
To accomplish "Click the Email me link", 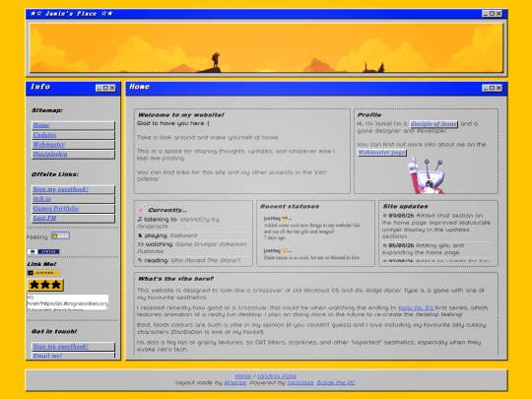I will point(73,356).
